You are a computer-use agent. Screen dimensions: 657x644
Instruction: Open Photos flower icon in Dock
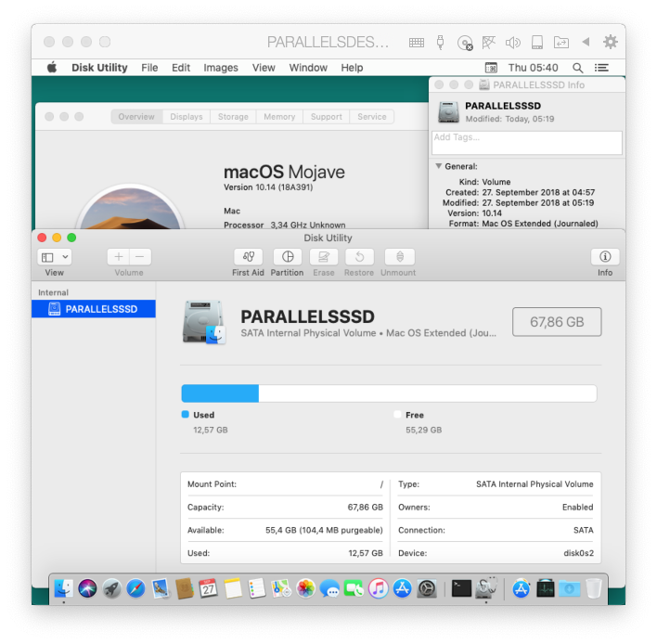[x=305, y=588]
